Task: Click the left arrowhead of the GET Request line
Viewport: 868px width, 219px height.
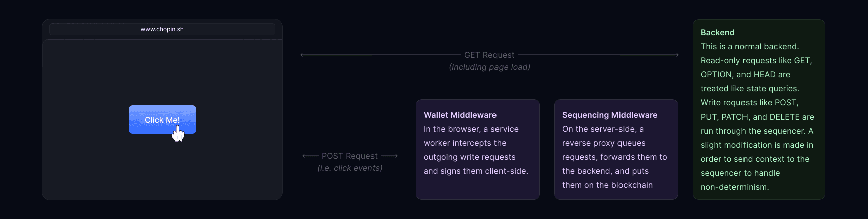Action: [302, 55]
